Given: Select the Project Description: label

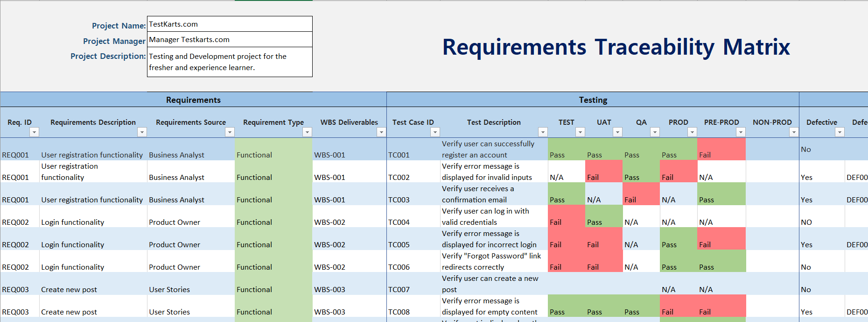Looking at the screenshot, I should click(108, 56).
